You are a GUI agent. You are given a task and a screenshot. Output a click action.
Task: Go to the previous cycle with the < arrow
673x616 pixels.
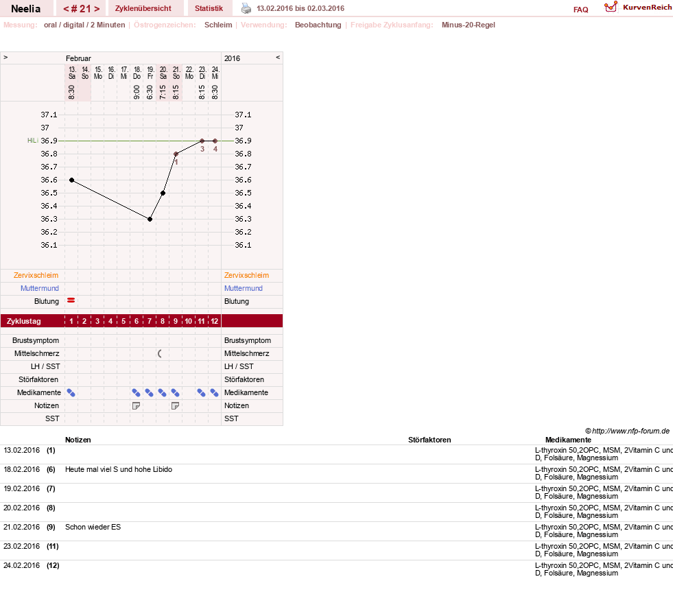tap(66, 9)
